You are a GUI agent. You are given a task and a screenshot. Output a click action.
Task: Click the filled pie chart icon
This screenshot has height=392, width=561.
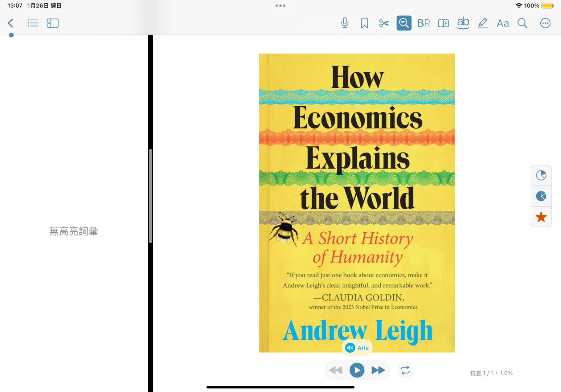541,196
